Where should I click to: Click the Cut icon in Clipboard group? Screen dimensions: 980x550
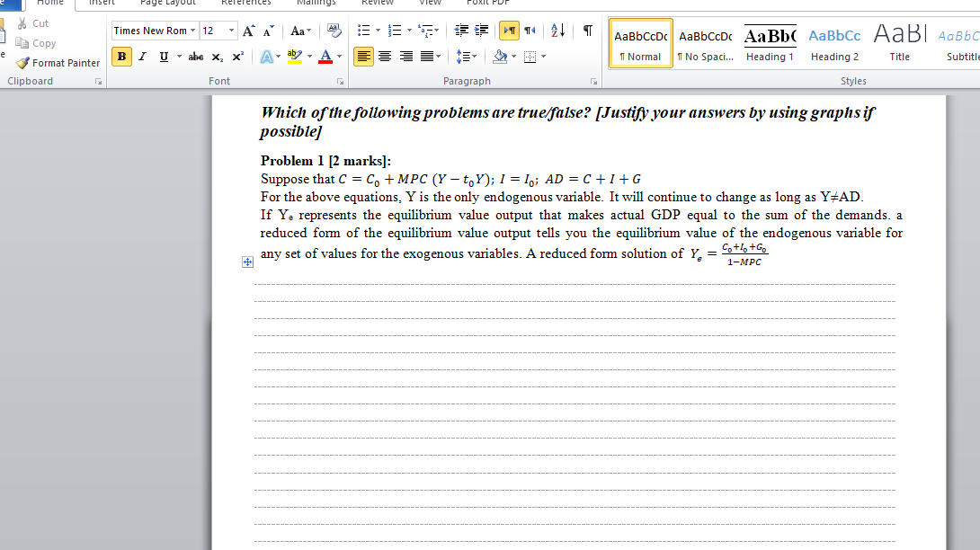point(22,23)
